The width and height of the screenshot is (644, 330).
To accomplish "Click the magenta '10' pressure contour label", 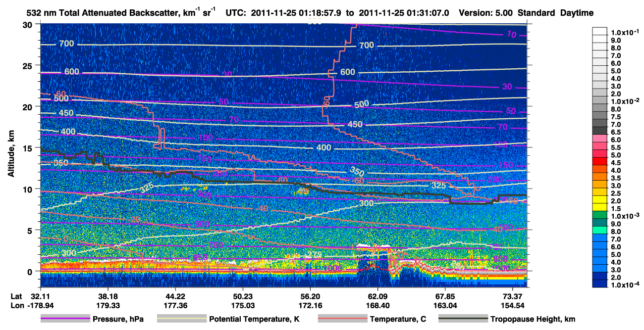I will point(511,34).
